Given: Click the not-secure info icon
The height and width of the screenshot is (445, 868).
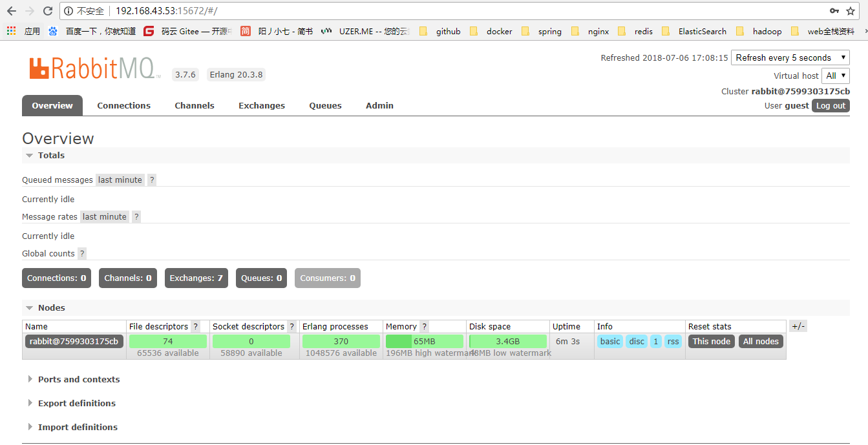Looking at the screenshot, I should pyautogui.click(x=69, y=11).
